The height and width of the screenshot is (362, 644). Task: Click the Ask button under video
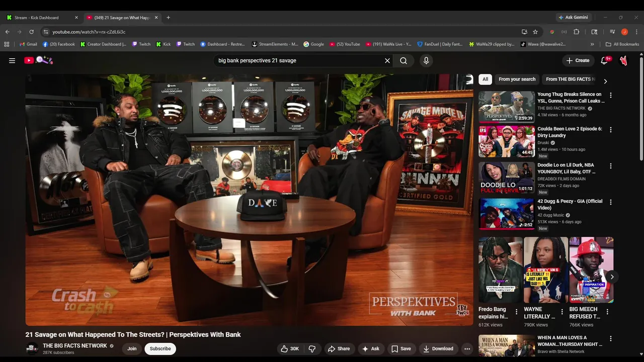click(x=370, y=348)
